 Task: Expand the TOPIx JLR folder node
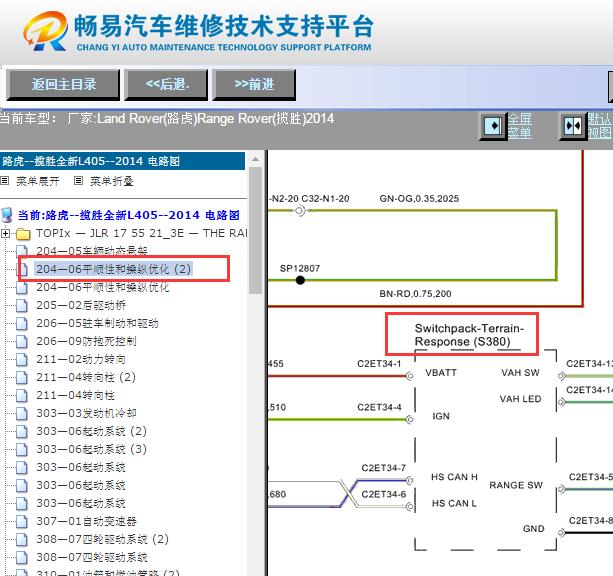[x=5, y=233]
